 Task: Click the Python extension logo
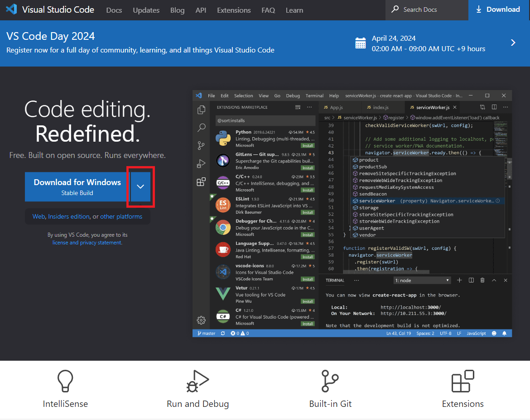coord(223,138)
